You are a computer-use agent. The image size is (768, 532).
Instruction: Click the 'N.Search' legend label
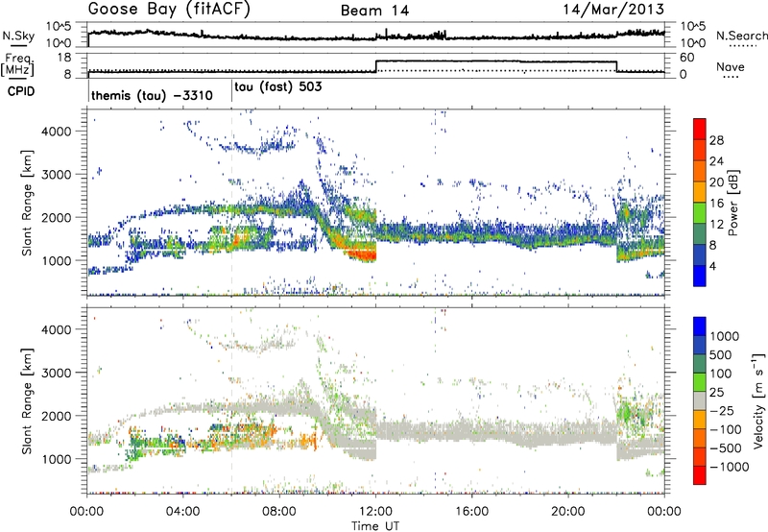(x=741, y=36)
